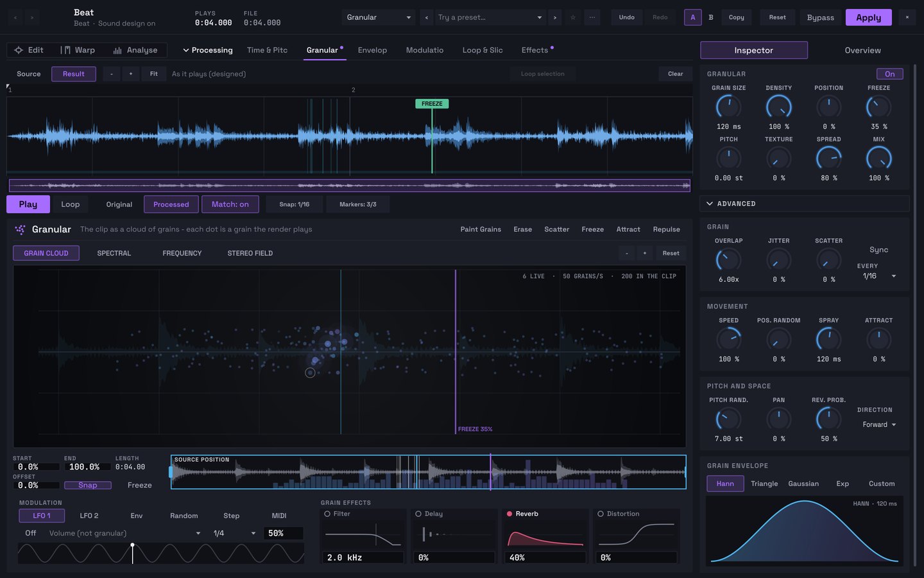Navigate back with the top-left back arrow
This screenshot has height=578, width=924.
coord(15,17)
